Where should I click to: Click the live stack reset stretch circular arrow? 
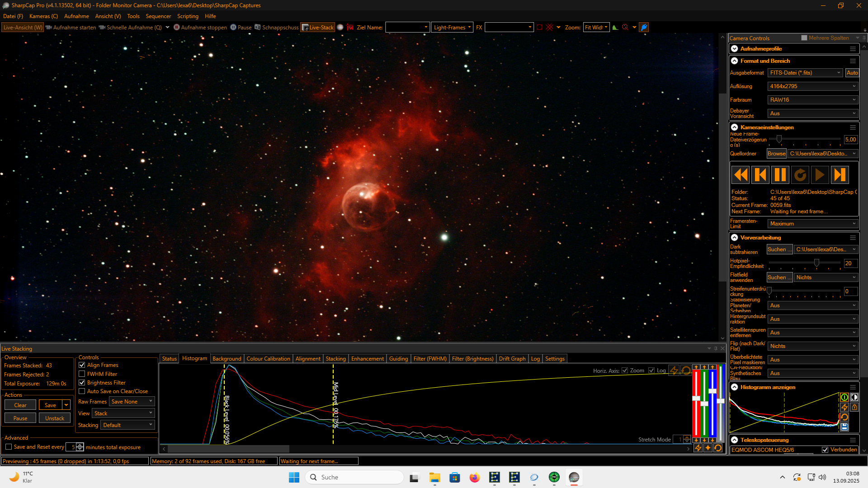[718, 448]
